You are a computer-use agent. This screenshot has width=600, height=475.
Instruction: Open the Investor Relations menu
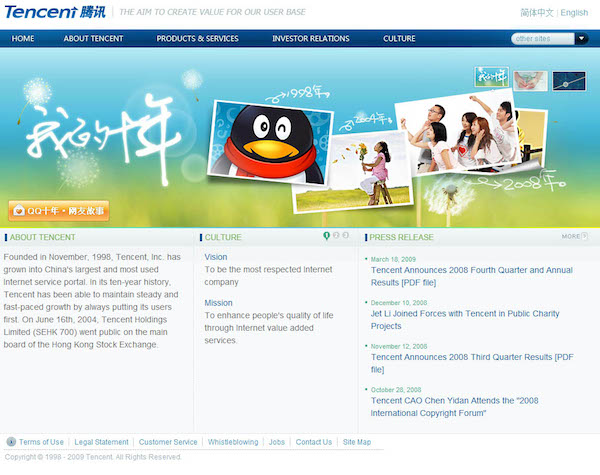pyautogui.click(x=310, y=39)
